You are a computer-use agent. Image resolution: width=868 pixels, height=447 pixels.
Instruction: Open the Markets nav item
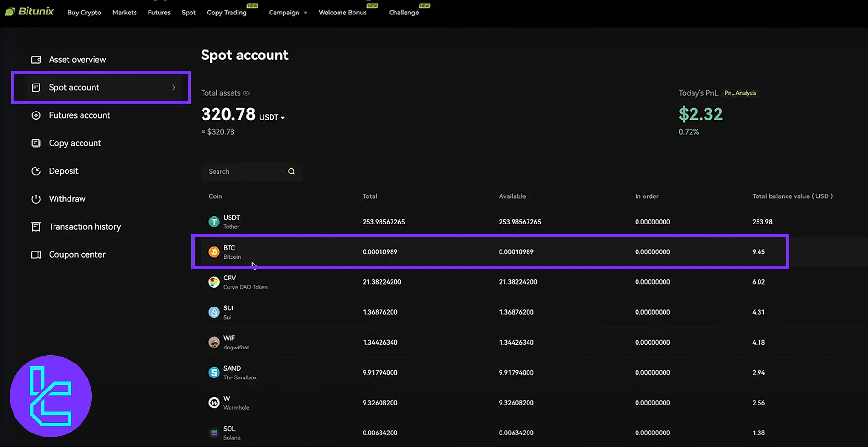point(124,13)
